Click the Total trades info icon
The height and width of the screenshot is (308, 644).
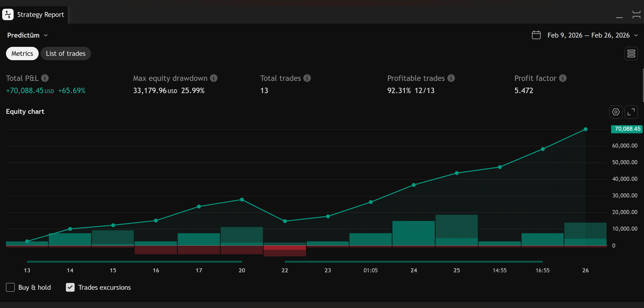coord(307,78)
